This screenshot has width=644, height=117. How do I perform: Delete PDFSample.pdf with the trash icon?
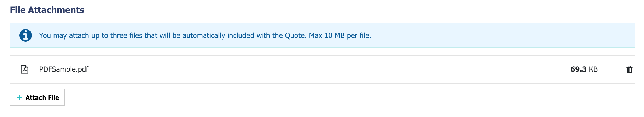click(x=629, y=69)
